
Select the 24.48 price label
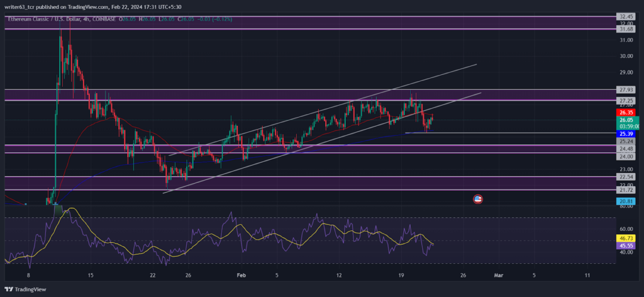[626, 148]
